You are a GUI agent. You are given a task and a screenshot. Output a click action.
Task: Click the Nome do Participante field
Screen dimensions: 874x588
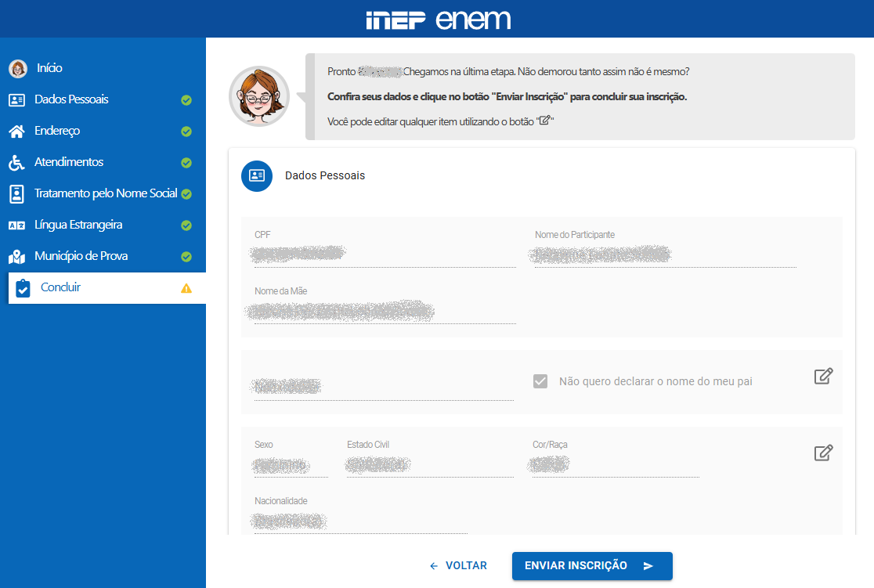point(665,254)
